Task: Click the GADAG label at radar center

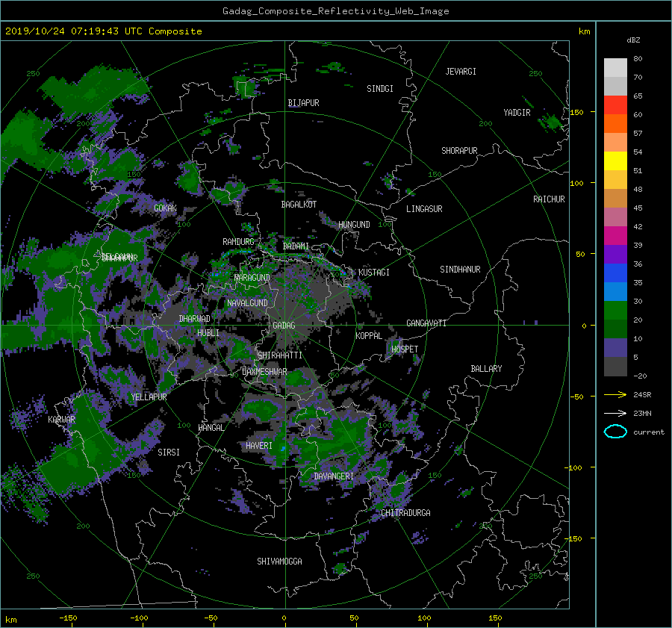Action: click(284, 326)
